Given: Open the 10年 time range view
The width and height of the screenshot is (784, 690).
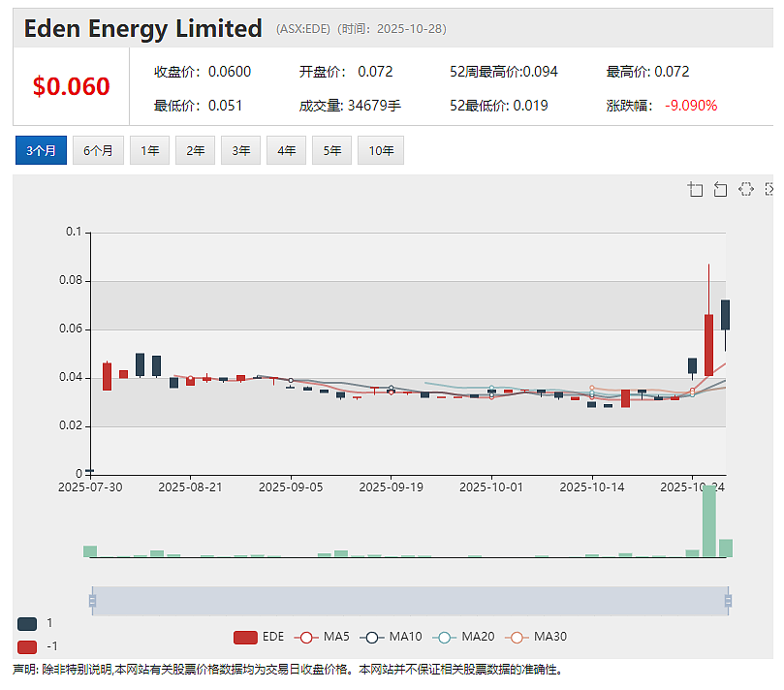Looking at the screenshot, I should (x=381, y=150).
